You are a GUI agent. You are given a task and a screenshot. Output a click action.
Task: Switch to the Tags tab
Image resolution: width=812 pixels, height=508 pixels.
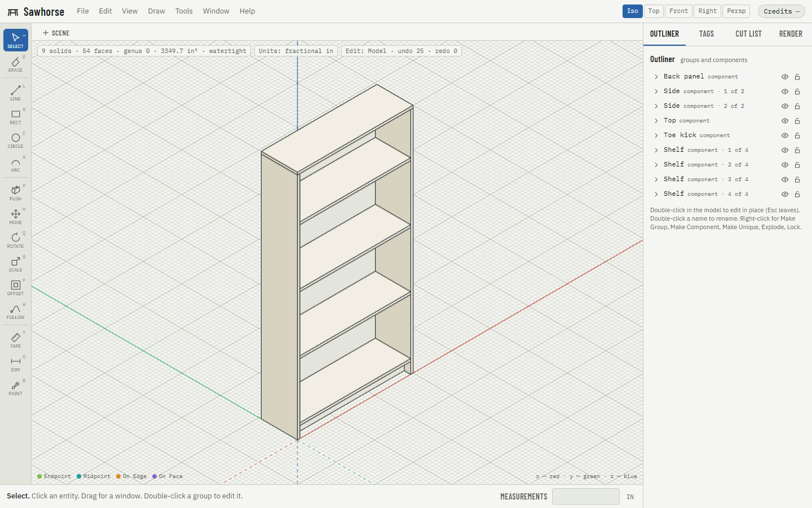(x=707, y=34)
